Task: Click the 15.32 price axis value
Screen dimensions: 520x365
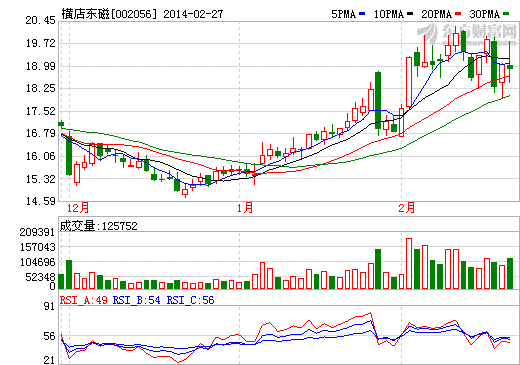Action: coord(41,179)
